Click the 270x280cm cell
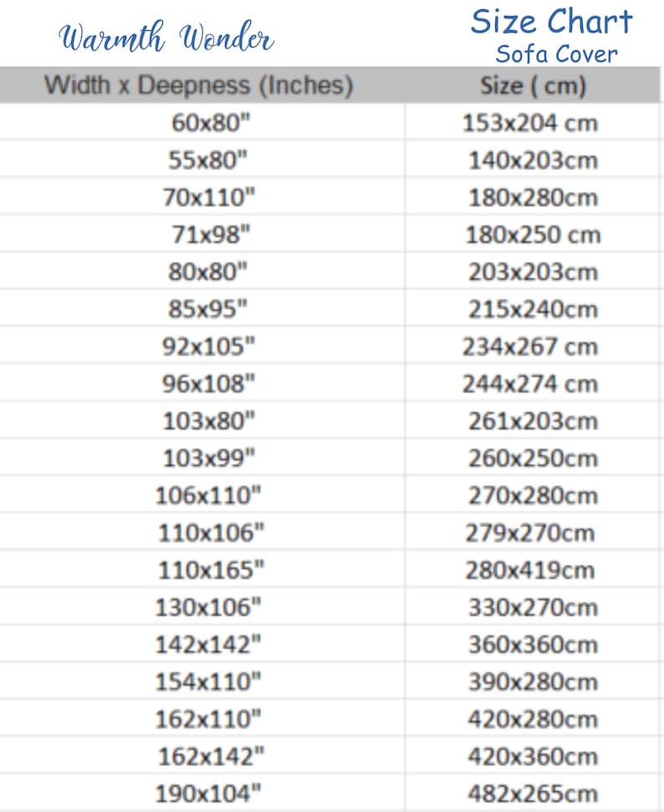664x812 pixels. [533, 495]
